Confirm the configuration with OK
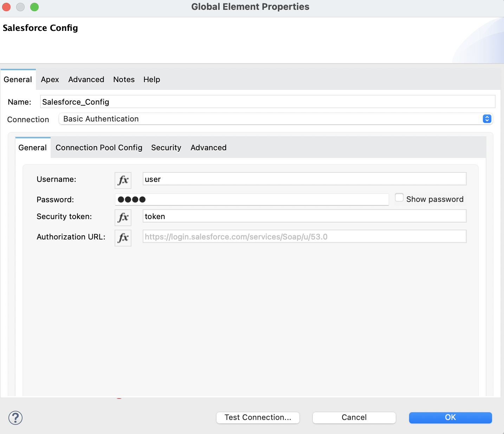Screen dimensions: 504x434 click(x=450, y=417)
